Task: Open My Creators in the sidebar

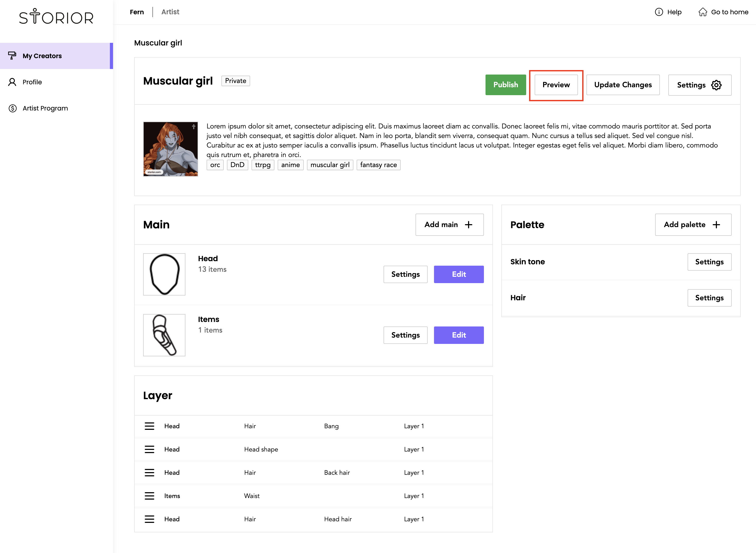Action: [x=42, y=56]
